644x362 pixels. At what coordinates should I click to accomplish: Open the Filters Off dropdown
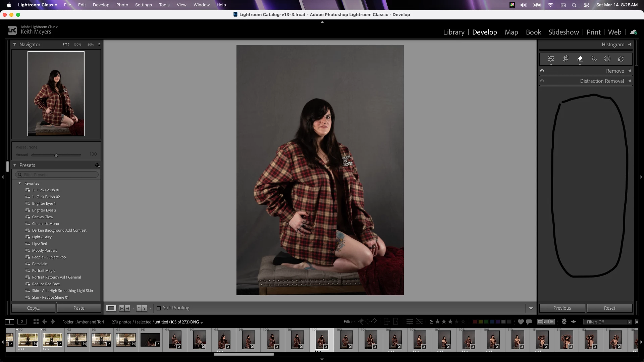pos(608,322)
